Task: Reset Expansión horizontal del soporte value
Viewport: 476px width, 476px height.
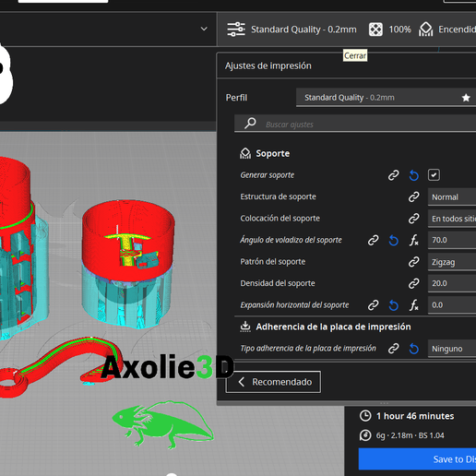Action: point(394,305)
